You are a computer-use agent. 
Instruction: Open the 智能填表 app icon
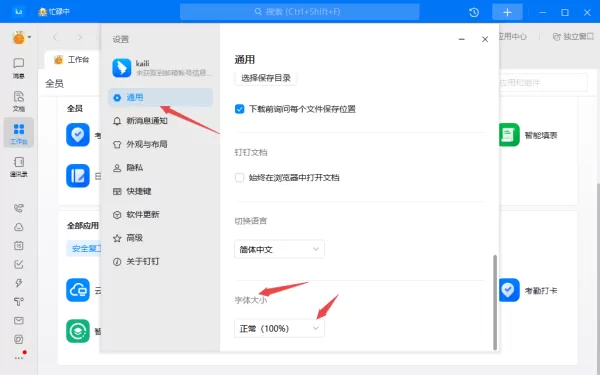tap(509, 135)
